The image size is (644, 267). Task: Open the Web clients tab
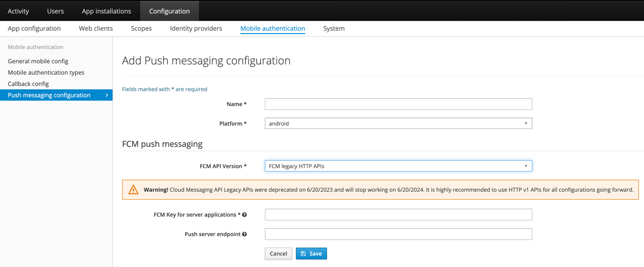pyautogui.click(x=96, y=28)
